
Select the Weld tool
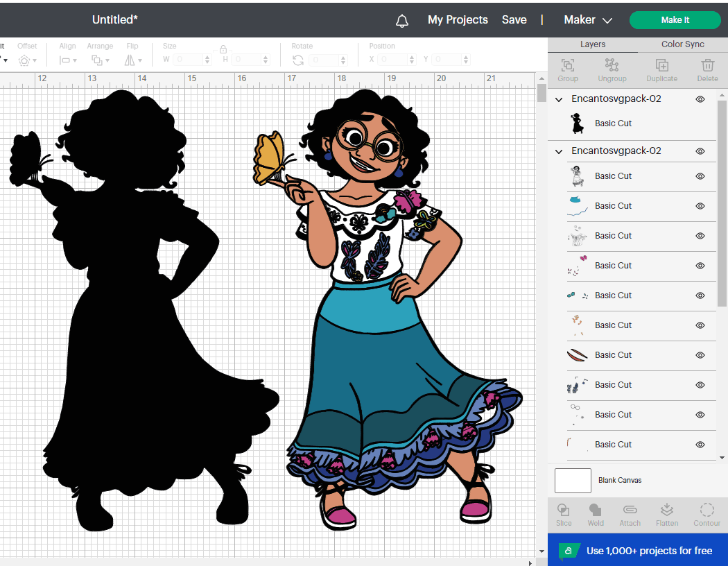595,510
